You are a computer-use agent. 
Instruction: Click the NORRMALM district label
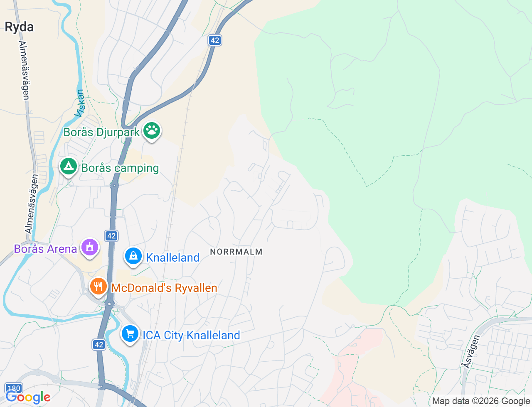[236, 252]
